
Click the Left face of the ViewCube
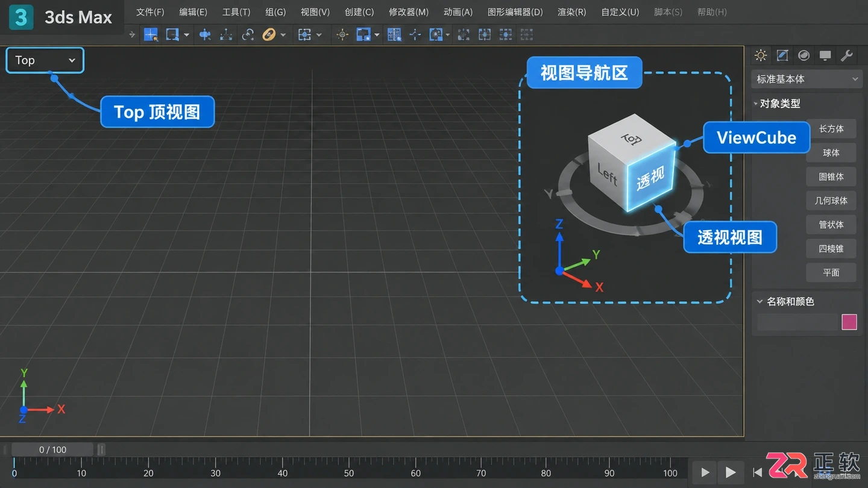(x=607, y=175)
